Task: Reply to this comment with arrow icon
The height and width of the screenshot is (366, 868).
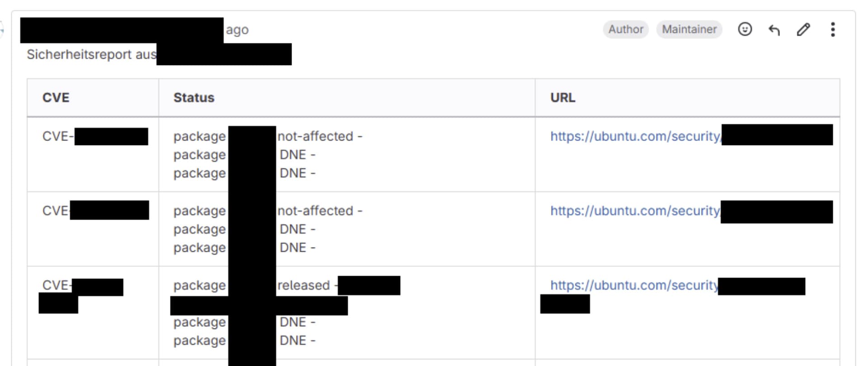Action: point(774,30)
